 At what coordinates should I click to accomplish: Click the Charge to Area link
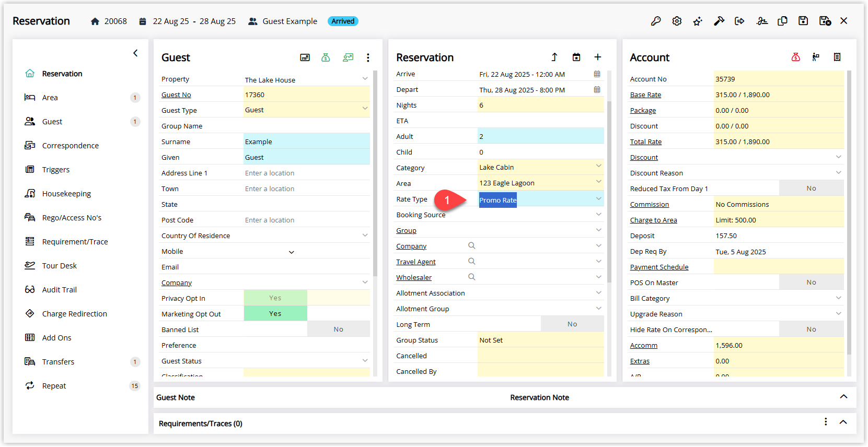tap(653, 220)
